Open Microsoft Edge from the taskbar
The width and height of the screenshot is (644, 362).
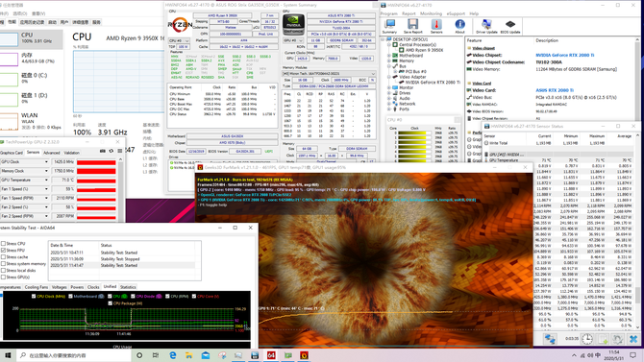pyautogui.click(x=172, y=355)
